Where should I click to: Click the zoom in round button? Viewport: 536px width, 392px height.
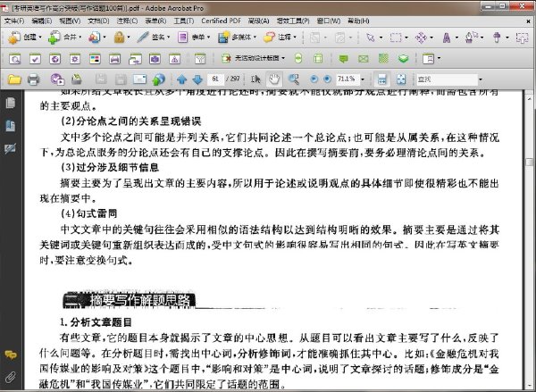click(327, 79)
